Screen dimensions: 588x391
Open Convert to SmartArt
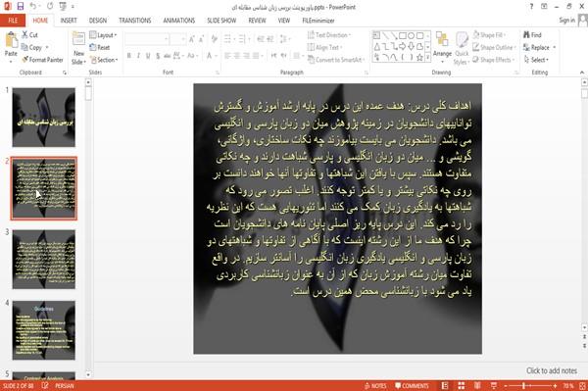tap(335, 60)
